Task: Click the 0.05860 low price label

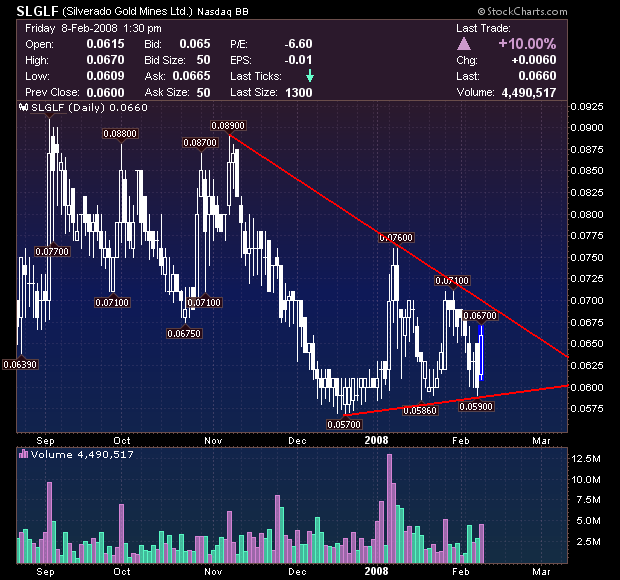Action: coord(420,411)
